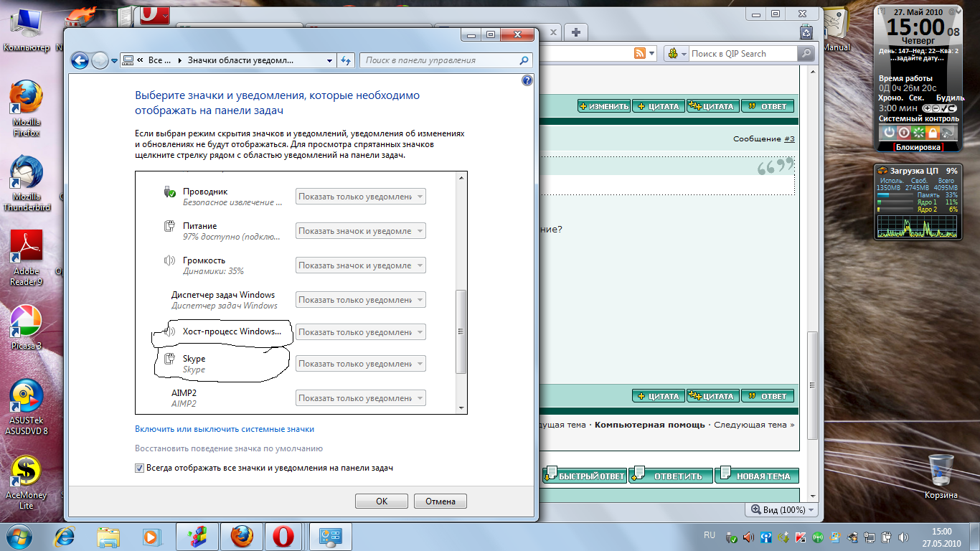980x551 pixels.
Task: Switch to Firefox on the taskbar
Action: tap(242, 536)
